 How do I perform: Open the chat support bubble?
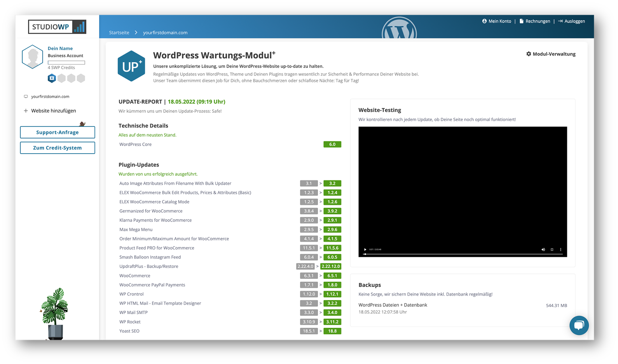[x=579, y=325]
